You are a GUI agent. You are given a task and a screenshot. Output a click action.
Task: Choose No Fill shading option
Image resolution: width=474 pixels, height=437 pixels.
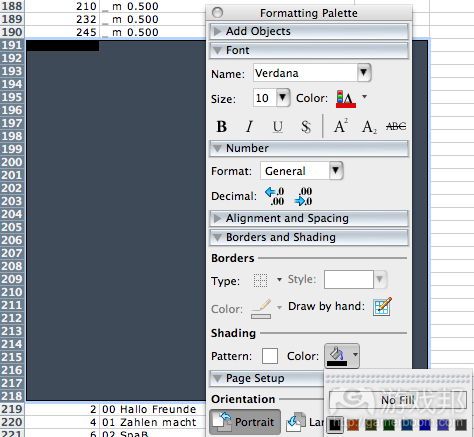(x=398, y=400)
